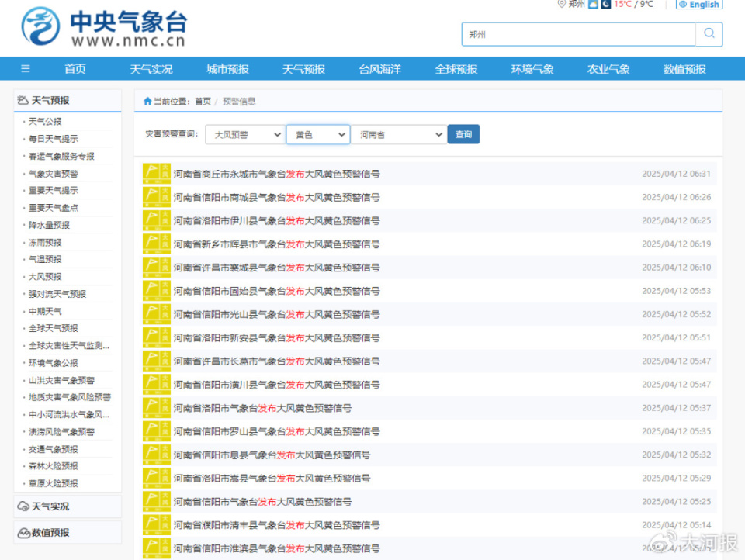The image size is (745, 560).
Task: Open 大风预报 sidebar link
Action: [45, 276]
